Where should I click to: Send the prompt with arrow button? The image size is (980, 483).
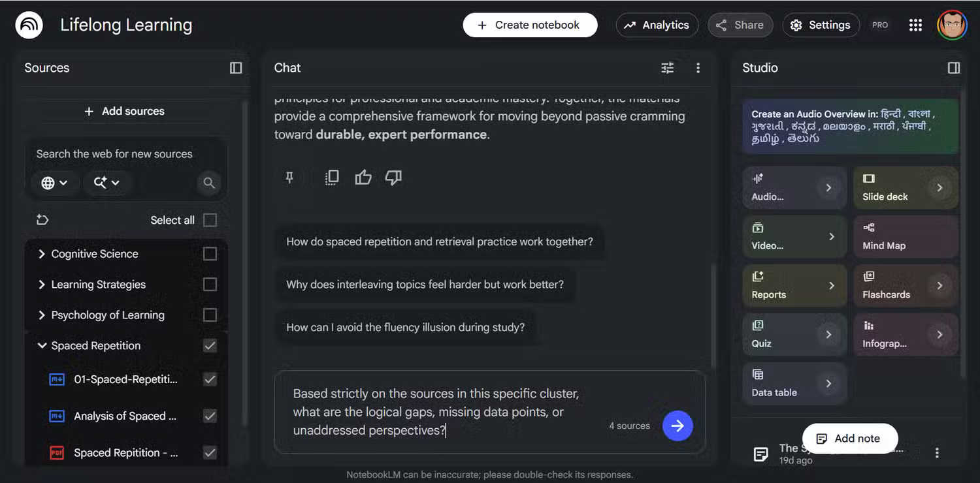(678, 426)
